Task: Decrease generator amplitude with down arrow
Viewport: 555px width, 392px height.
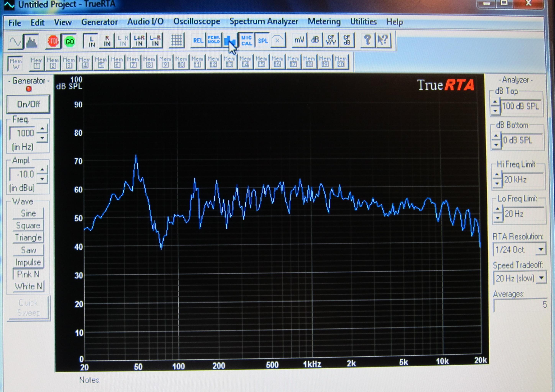Action: pos(43,179)
